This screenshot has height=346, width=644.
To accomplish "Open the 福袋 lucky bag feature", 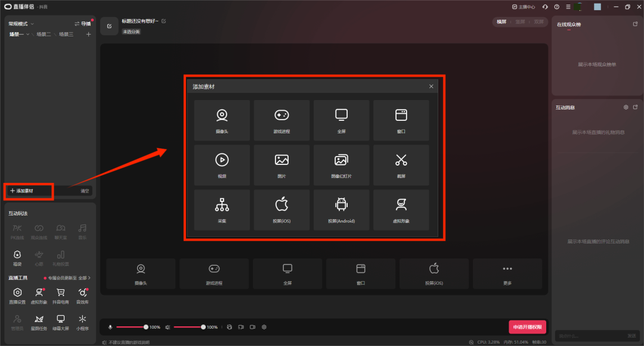I will (18, 258).
